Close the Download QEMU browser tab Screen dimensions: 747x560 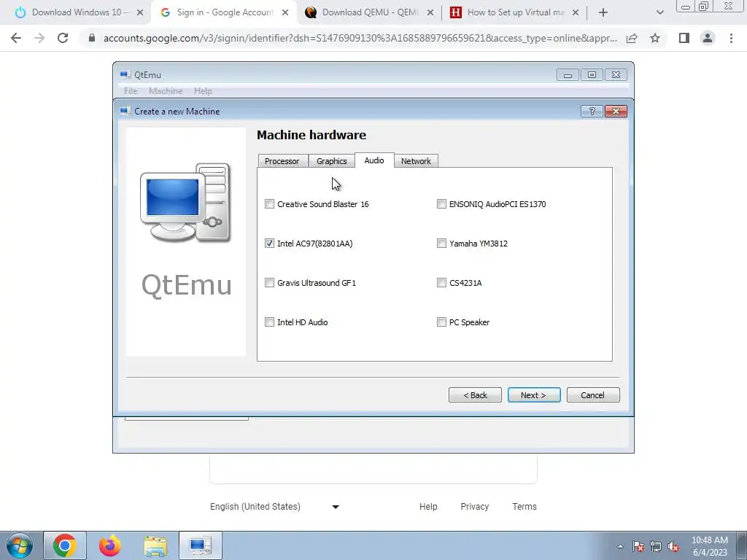point(430,13)
